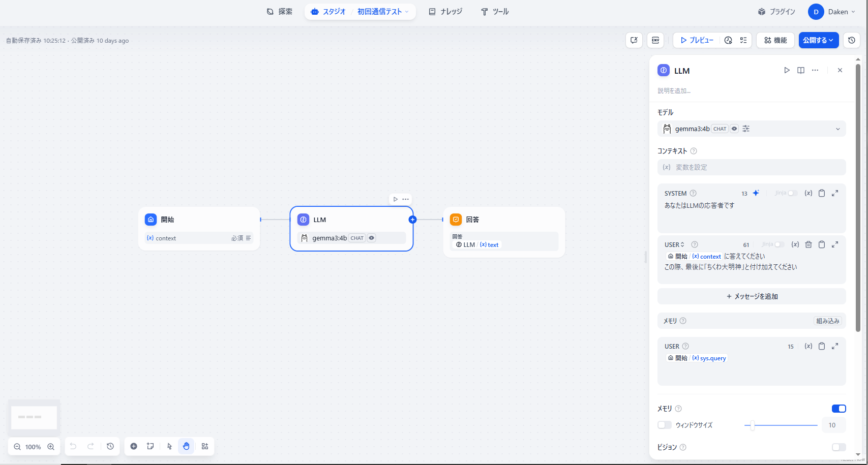Open environment variables with ENV icon
The width and height of the screenshot is (868, 465).
coord(655,40)
